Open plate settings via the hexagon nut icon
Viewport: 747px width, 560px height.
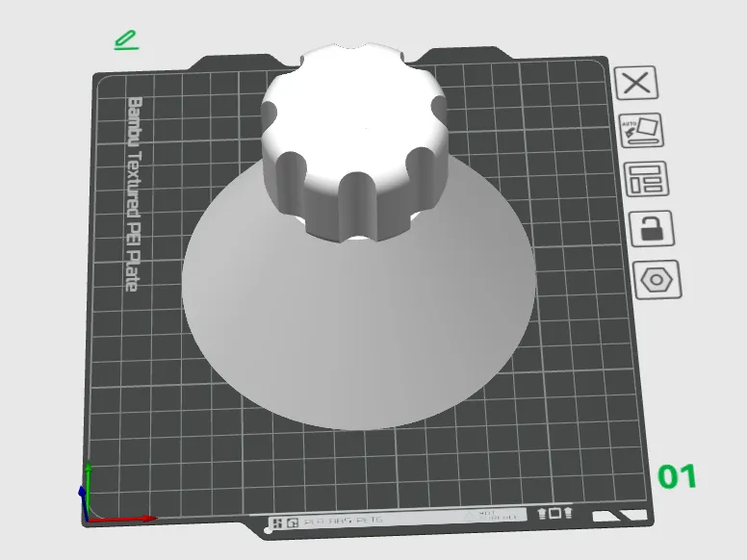coord(657,280)
